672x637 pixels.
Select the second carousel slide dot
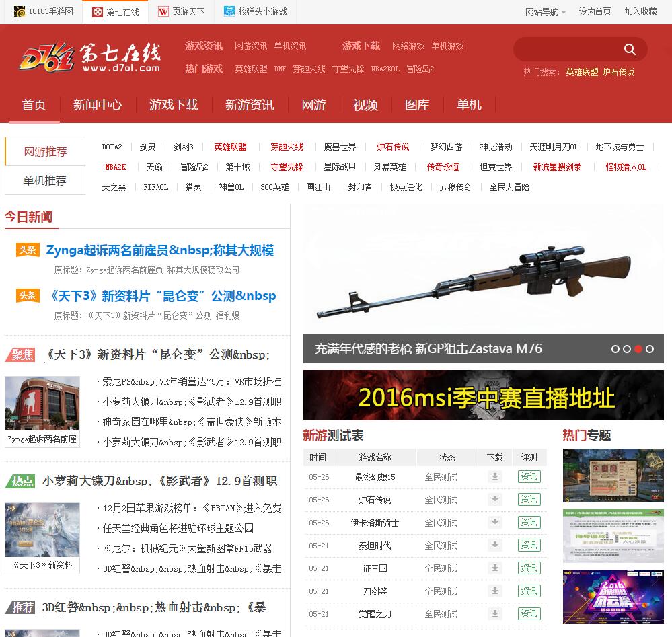[x=626, y=349]
